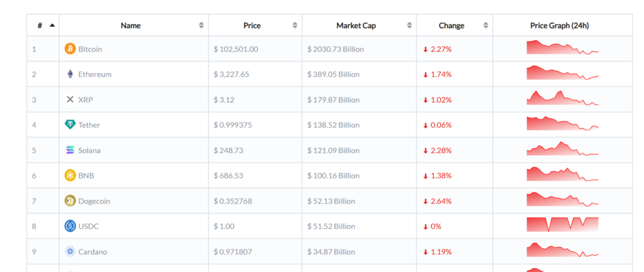Click Bitcoin's 24h price graph
644x272 pixels.
click(563, 47)
